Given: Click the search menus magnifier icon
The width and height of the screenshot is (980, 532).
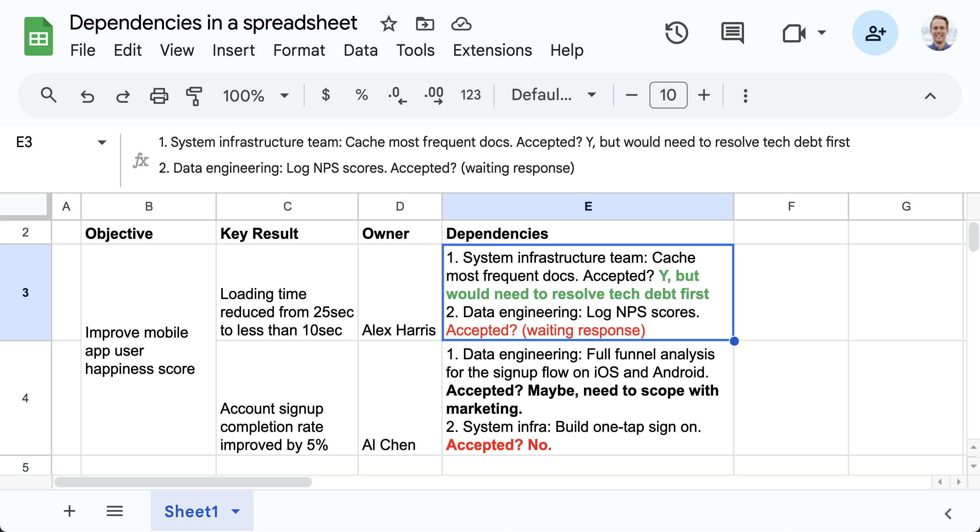Looking at the screenshot, I should tap(48, 95).
